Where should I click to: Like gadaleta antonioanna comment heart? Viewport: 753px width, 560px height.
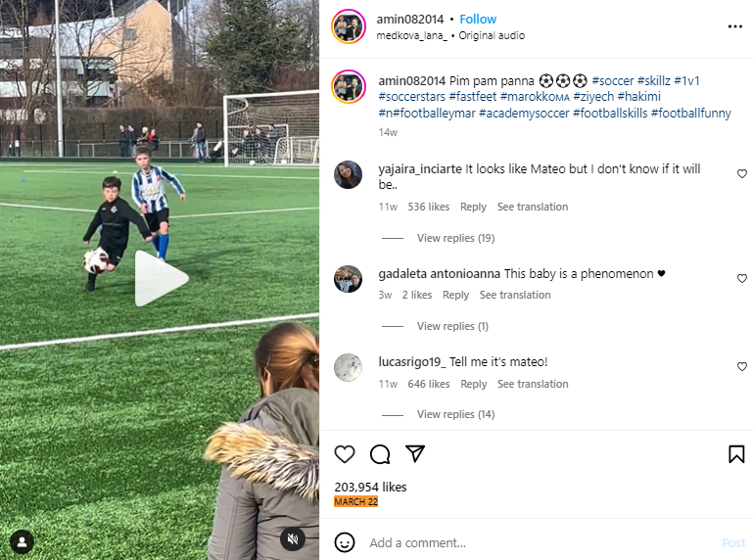pyautogui.click(x=742, y=278)
